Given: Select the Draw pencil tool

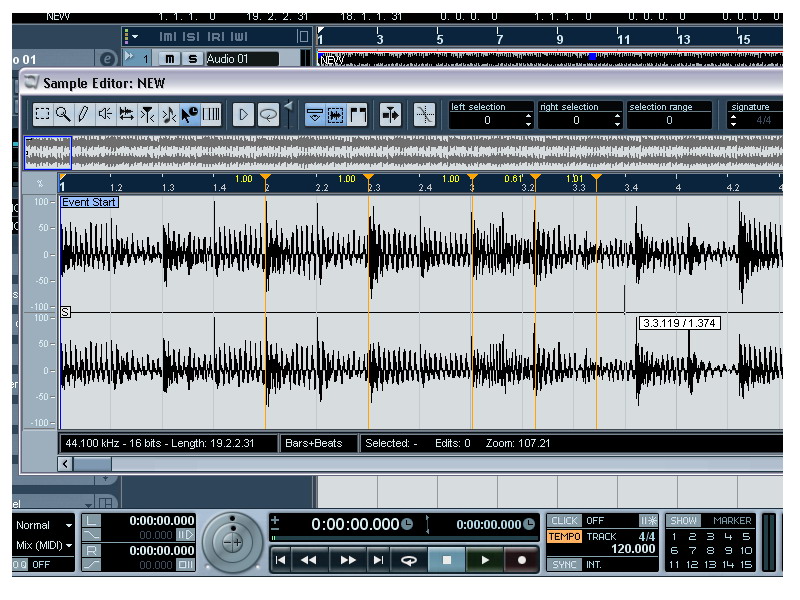Looking at the screenshot, I should [x=84, y=115].
